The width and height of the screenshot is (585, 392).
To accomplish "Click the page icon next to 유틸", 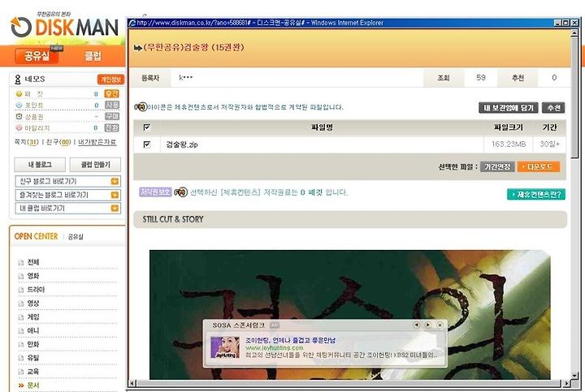I will (21, 358).
